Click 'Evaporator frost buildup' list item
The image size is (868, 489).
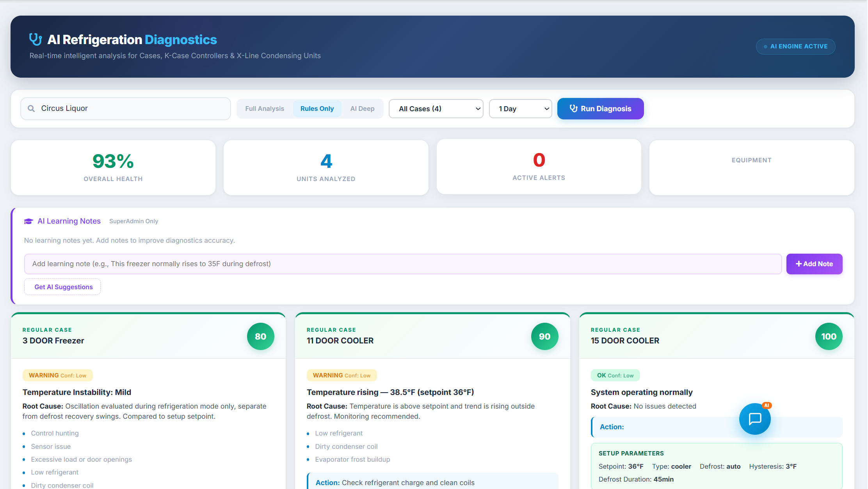352,459
